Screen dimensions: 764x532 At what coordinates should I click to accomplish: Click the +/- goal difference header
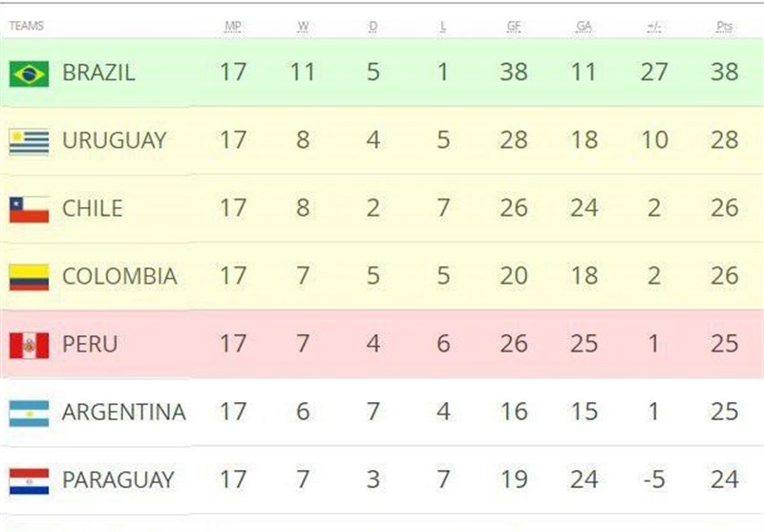654,27
